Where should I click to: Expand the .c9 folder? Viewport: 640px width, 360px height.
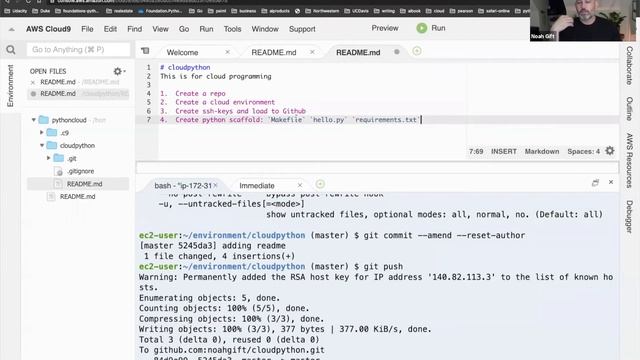click(42, 133)
